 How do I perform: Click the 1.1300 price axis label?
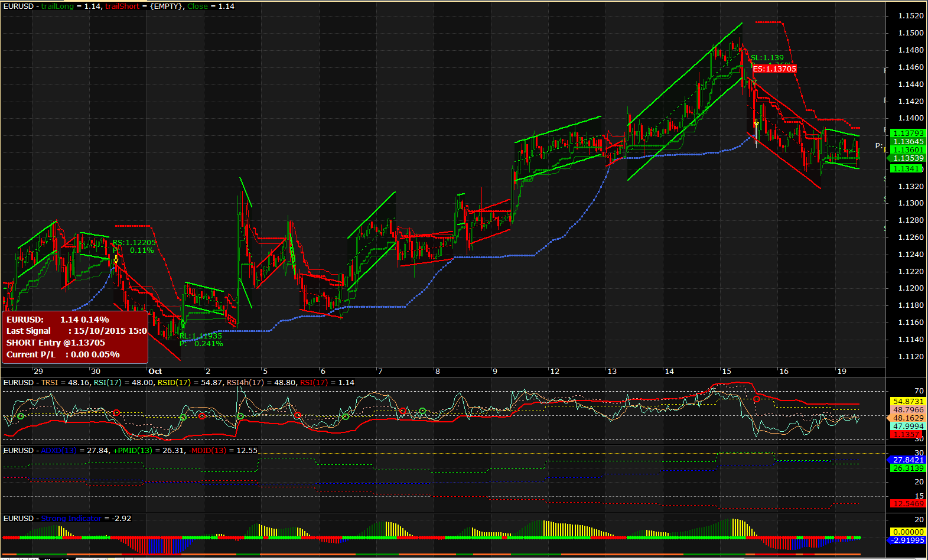coord(910,203)
